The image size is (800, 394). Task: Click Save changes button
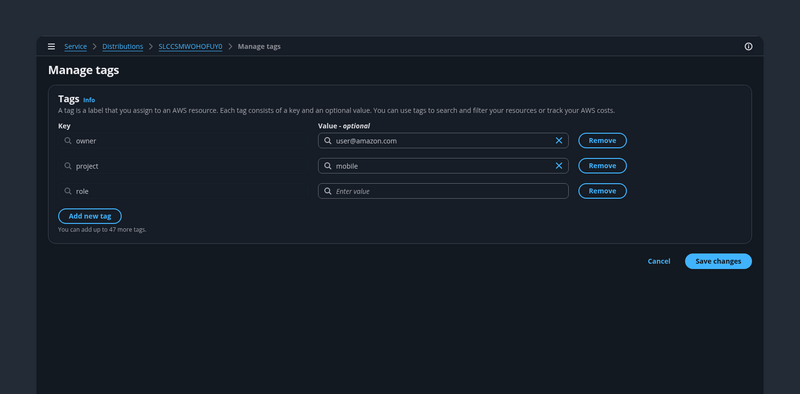coord(718,261)
